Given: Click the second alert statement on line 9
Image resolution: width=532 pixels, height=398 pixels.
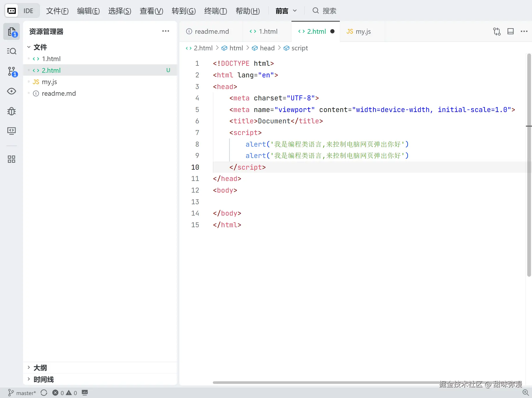Looking at the screenshot, I should click(327, 156).
